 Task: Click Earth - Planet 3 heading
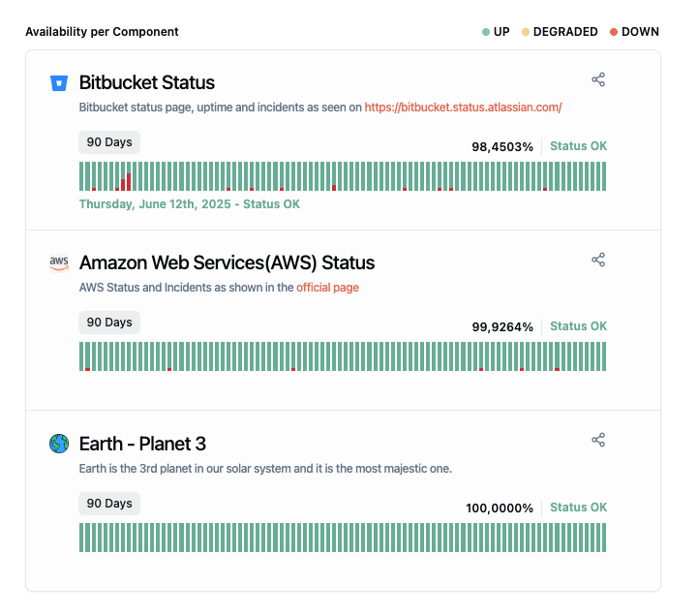coord(142,444)
